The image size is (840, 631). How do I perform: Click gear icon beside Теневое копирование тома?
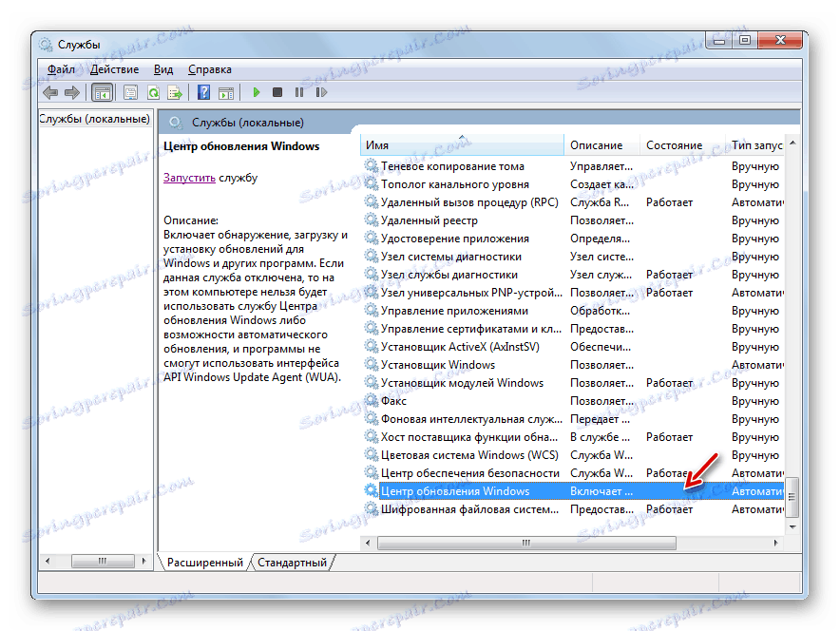372,165
